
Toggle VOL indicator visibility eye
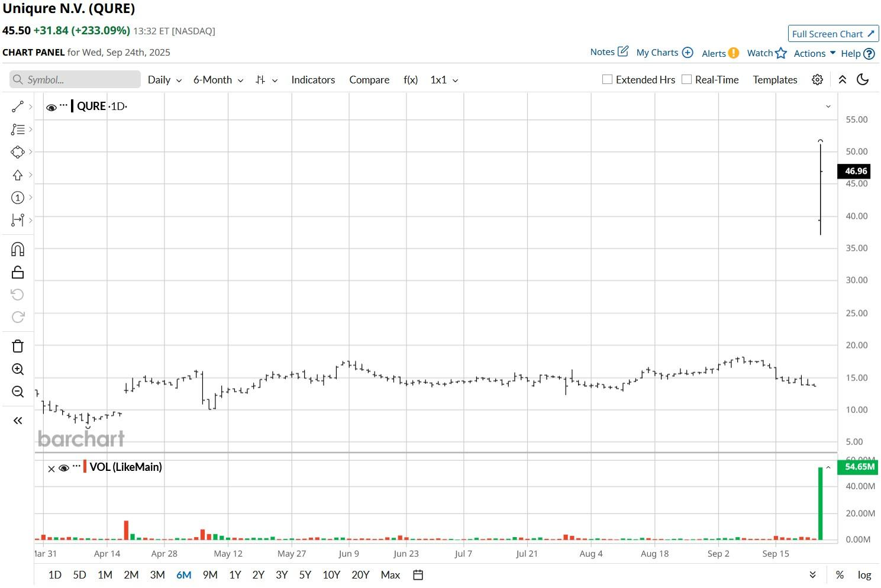[64, 468]
